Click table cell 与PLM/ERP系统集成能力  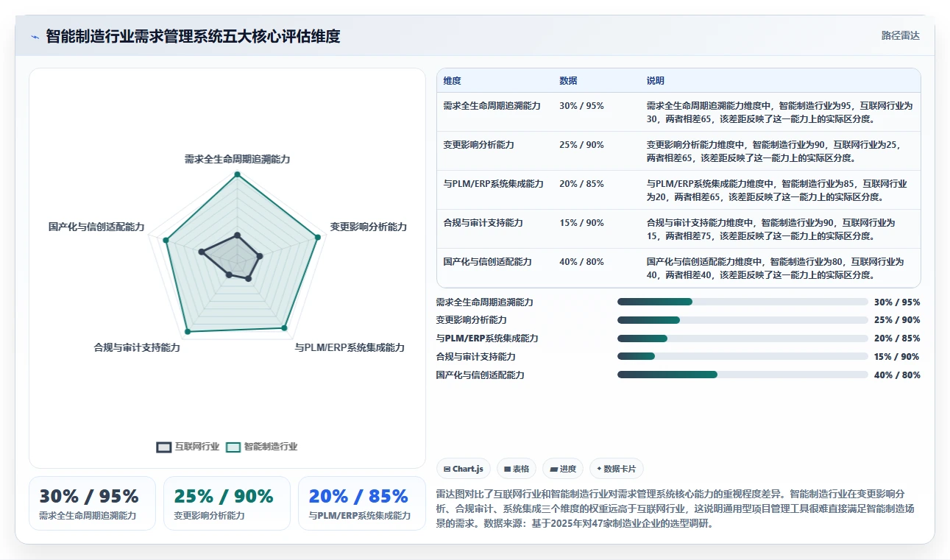pyautogui.click(x=493, y=184)
